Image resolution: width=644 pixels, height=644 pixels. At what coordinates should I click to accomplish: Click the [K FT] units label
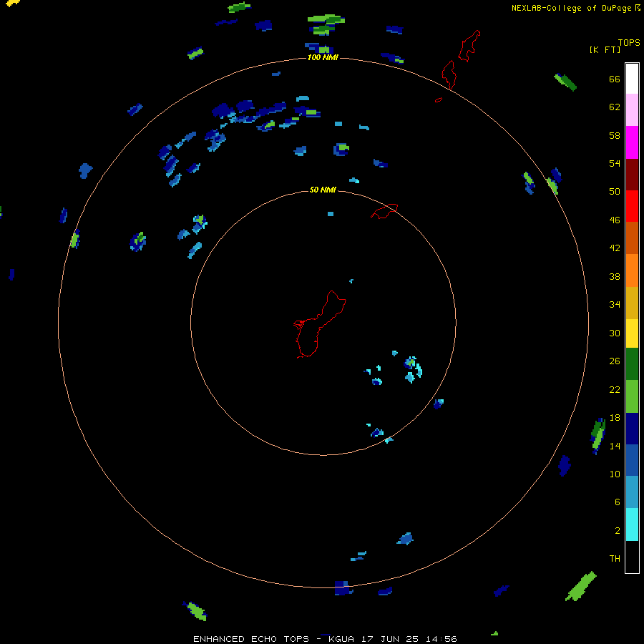tap(605, 49)
